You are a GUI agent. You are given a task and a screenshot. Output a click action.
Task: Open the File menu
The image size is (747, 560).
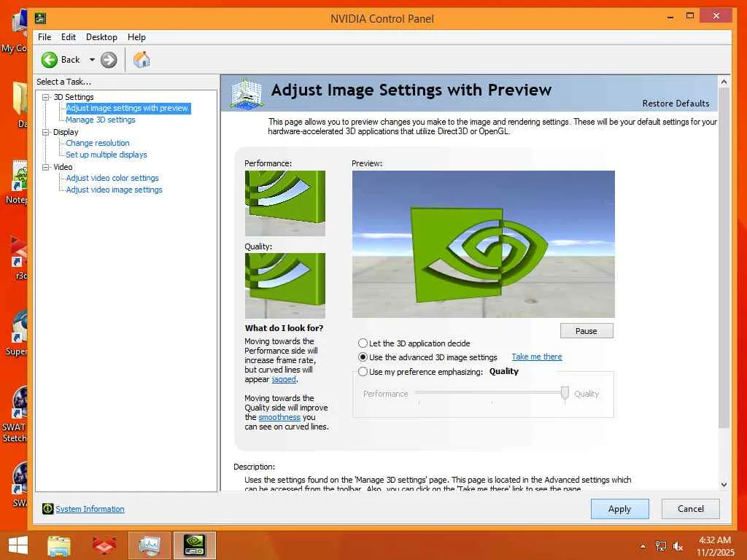(x=44, y=37)
